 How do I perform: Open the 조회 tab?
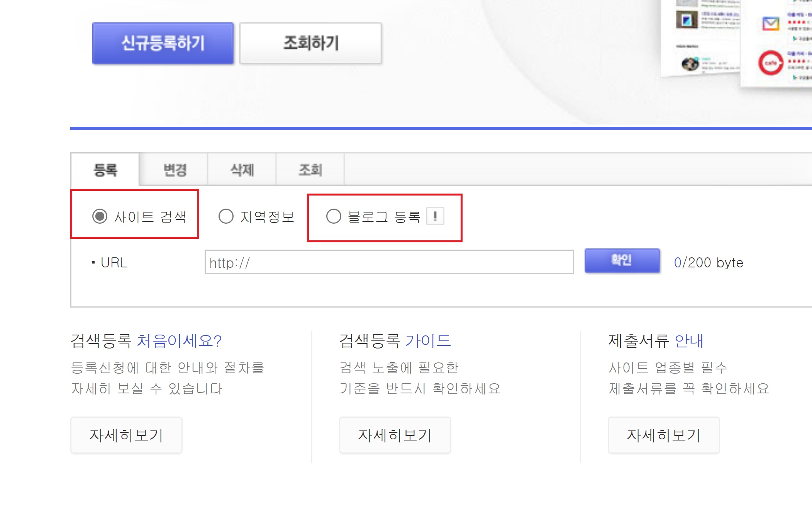310,170
